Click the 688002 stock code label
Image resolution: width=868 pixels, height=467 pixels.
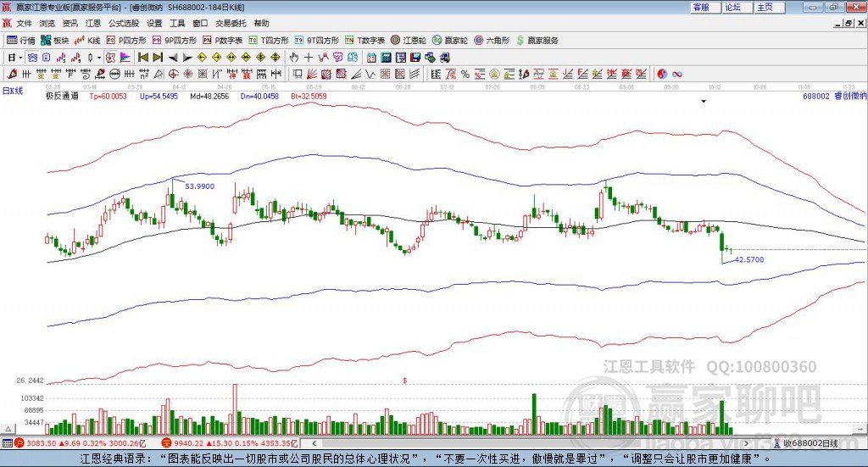coord(816,96)
